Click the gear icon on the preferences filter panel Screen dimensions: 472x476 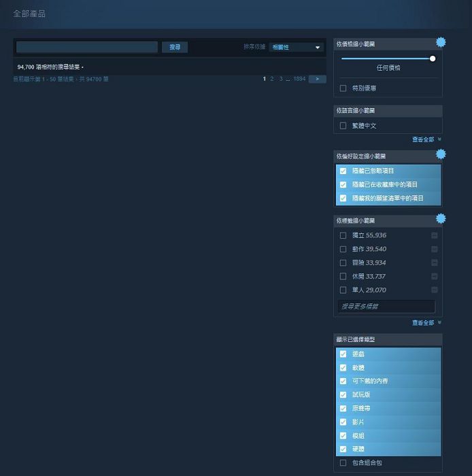tap(441, 154)
